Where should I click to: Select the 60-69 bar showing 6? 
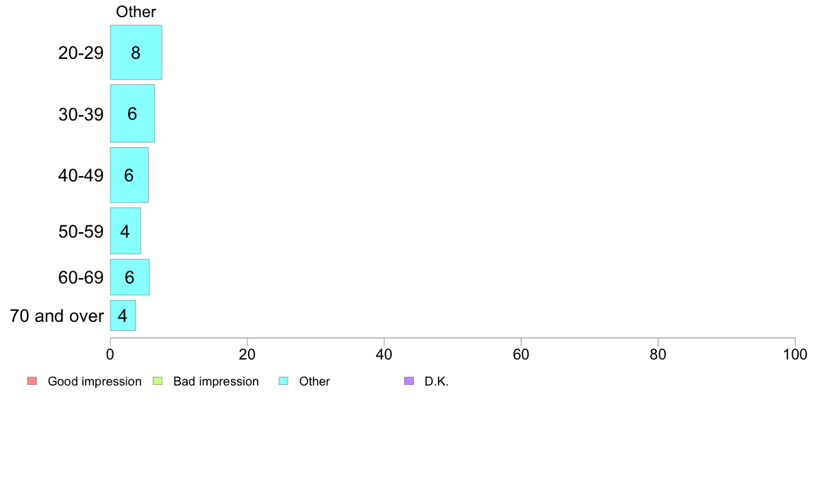pyautogui.click(x=129, y=277)
